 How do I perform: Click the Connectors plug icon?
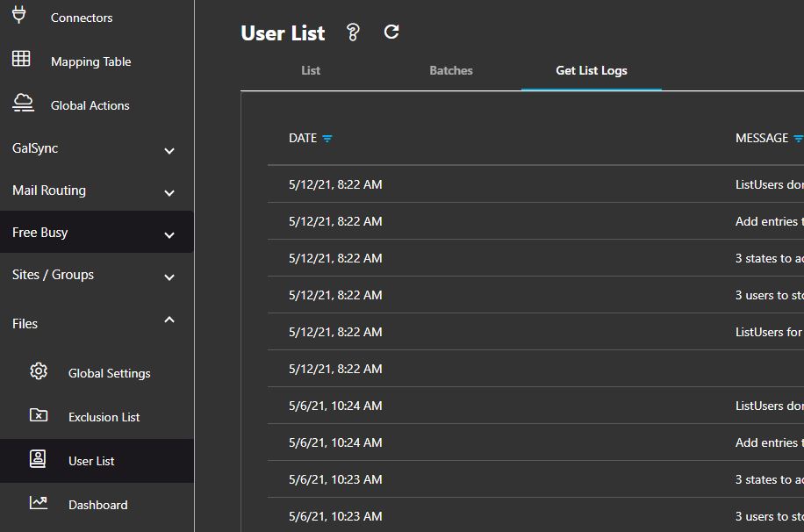pos(19,15)
